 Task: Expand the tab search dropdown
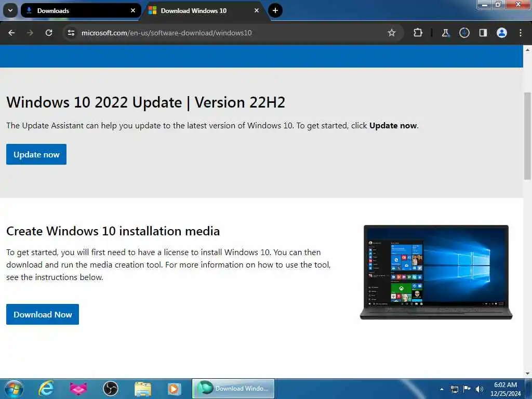click(x=10, y=10)
